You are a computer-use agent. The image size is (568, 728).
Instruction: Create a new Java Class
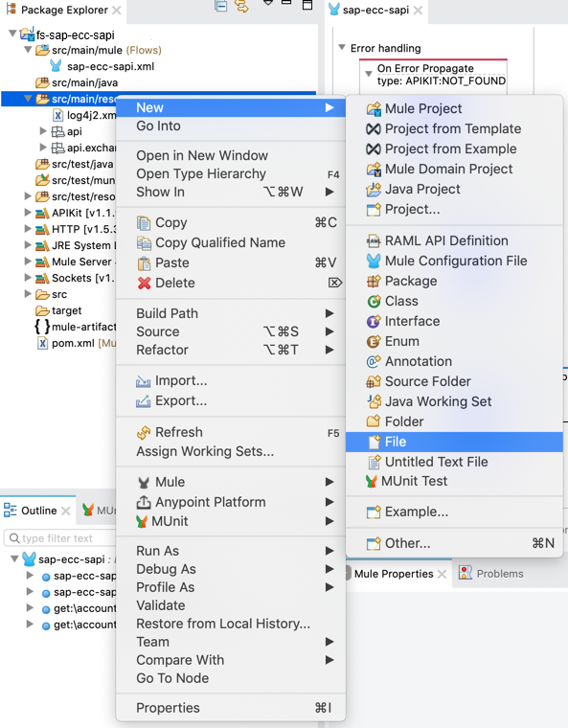point(454,301)
